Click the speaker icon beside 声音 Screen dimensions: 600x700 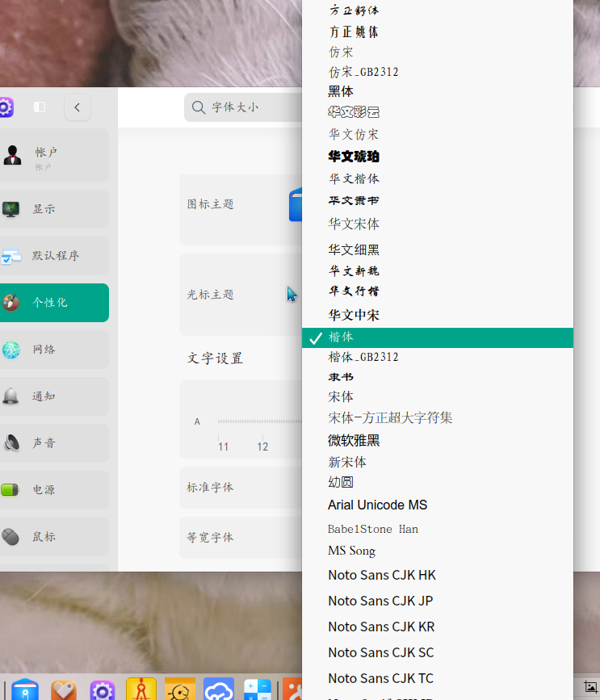click(11, 443)
